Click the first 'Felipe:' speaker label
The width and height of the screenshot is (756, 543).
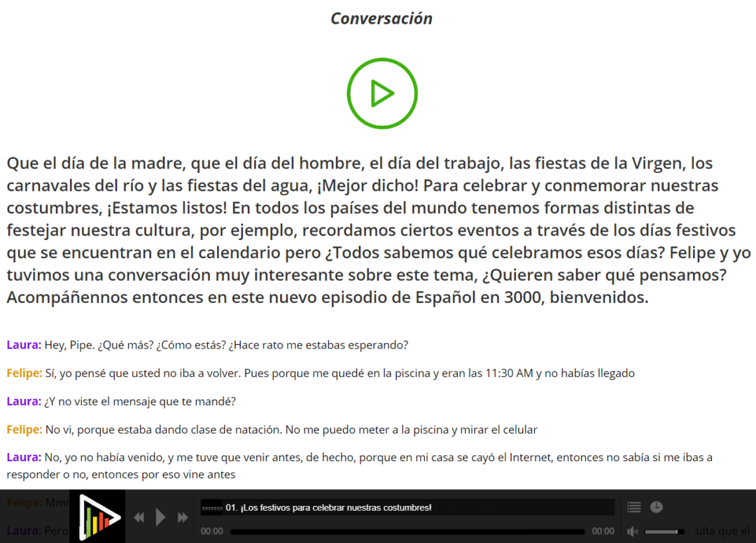[x=24, y=373]
